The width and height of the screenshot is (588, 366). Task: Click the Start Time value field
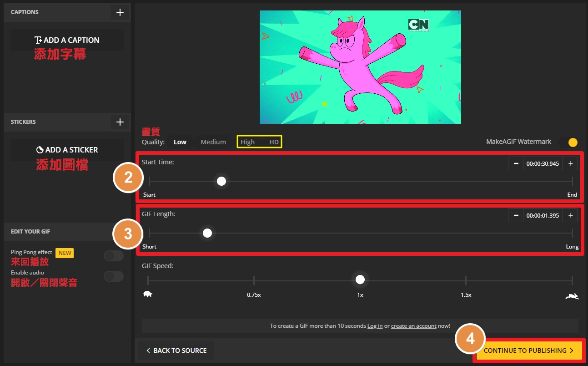[x=543, y=163]
